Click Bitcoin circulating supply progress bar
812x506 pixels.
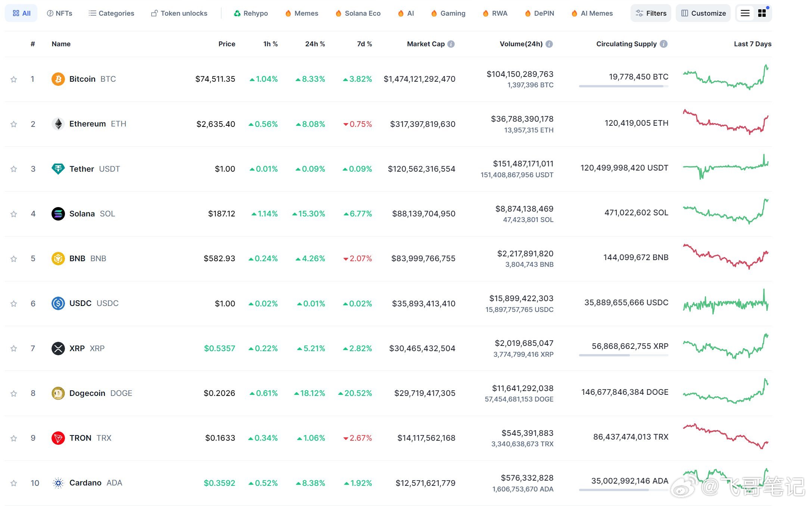tap(623, 86)
